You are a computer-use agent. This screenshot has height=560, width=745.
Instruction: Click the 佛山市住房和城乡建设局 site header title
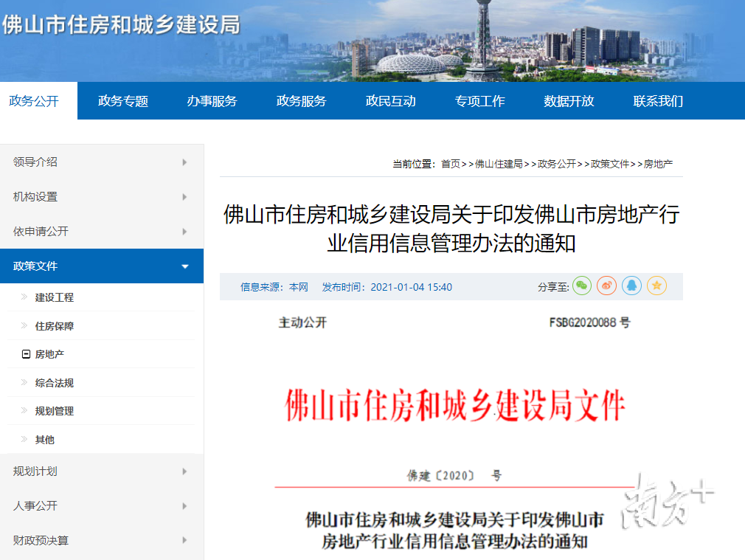click(x=122, y=24)
